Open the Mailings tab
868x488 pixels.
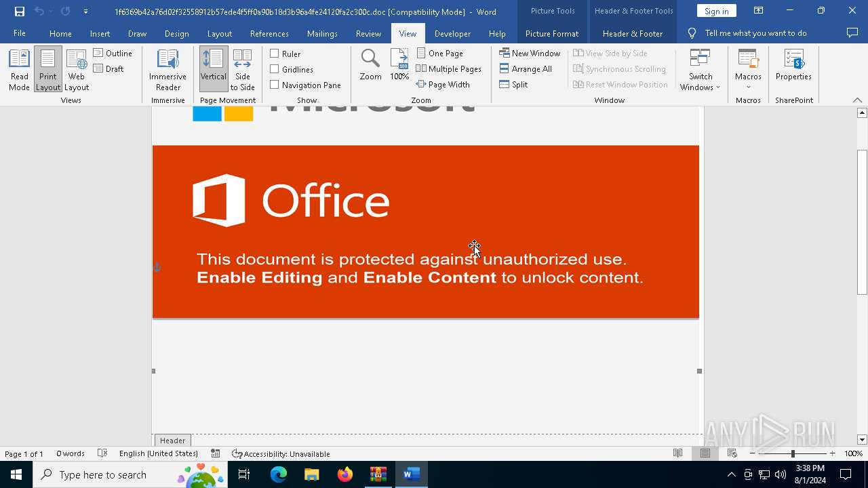[322, 33]
